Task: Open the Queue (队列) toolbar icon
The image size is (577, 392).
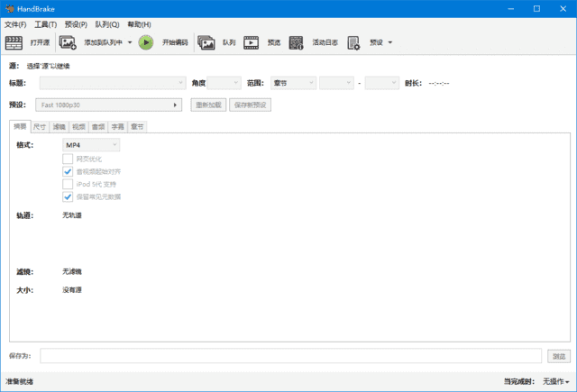Action: pyautogui.click(x=206, y=42)
